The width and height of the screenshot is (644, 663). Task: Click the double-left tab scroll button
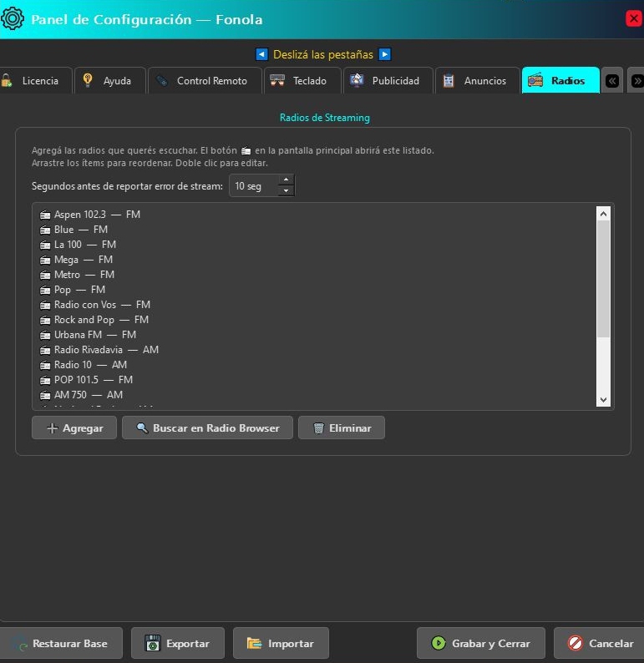pyautogui.click(x=612, y=80)
